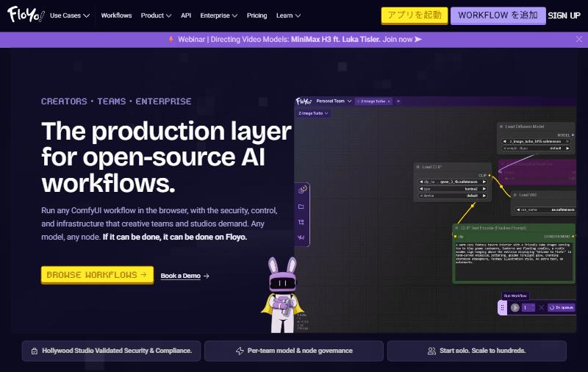Click the left arrow on the diffusion model name selector
Screen dimensions: 588x372
505,141
